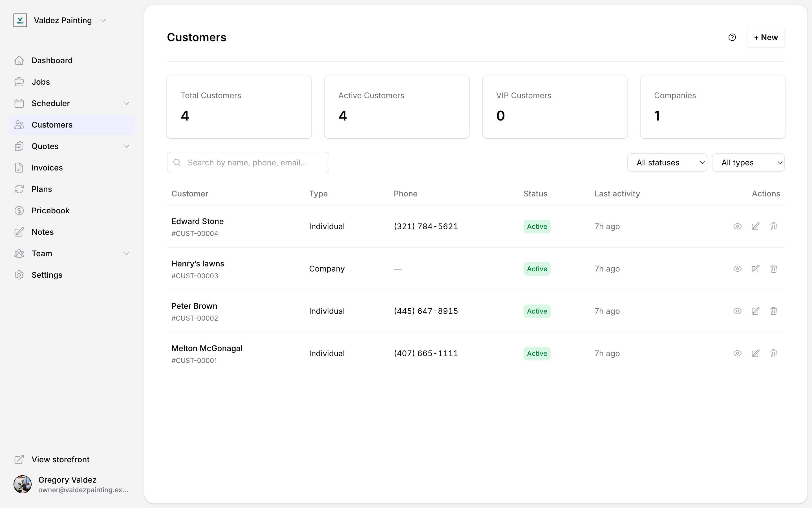Open the Peter Brown customer name
Image resolution: width=812 pixels, height=508 pixels.
[194, 306]
